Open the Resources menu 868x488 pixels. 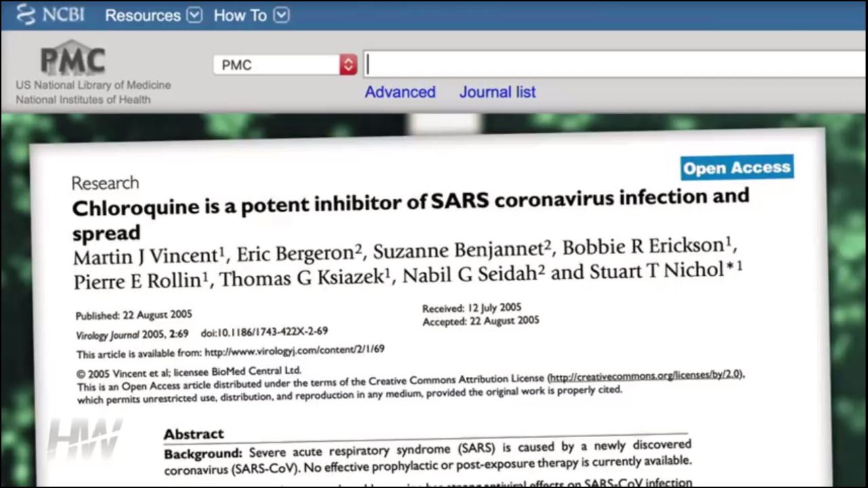tap(142, 15)
